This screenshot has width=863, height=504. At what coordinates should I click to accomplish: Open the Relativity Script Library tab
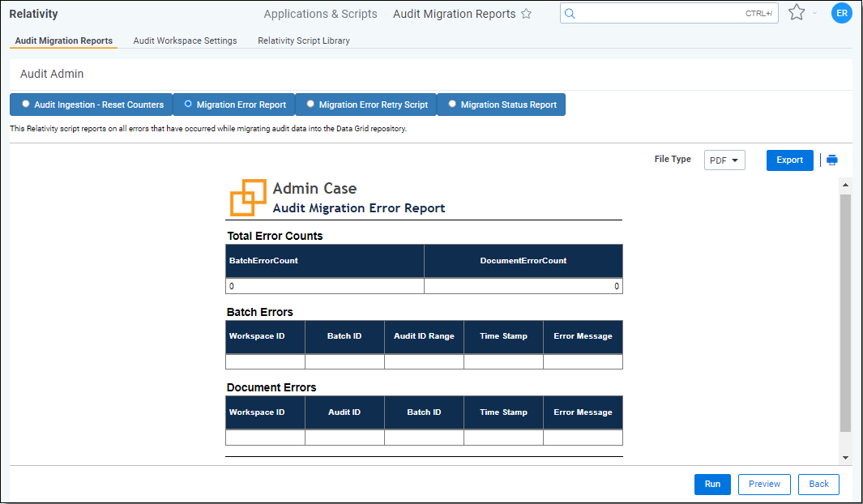304,41
